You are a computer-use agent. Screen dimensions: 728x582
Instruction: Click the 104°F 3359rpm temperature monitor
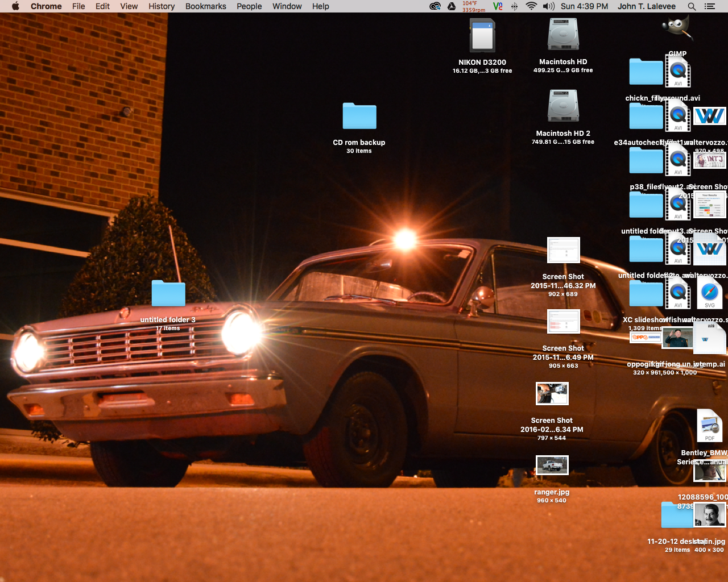click(474, 6)
